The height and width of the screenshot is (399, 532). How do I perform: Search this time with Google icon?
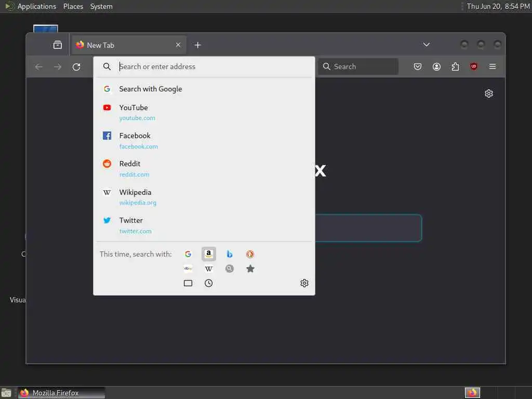(x=188, y=254)
